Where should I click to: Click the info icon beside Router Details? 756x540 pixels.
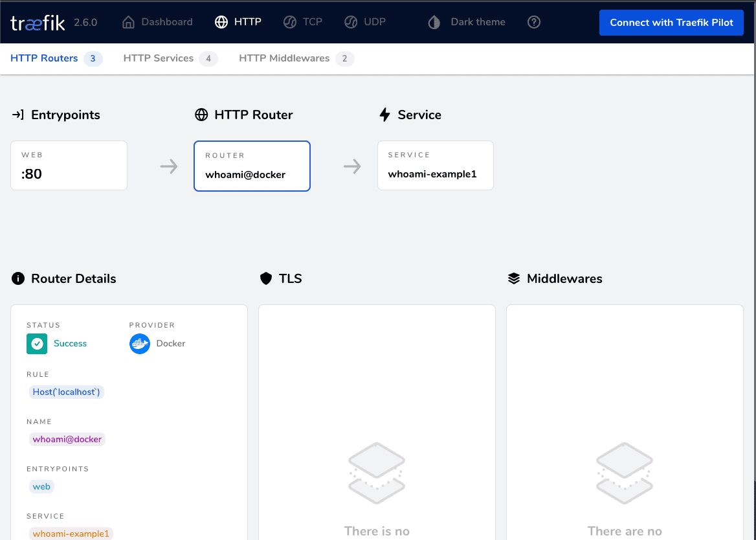point(17,278)
